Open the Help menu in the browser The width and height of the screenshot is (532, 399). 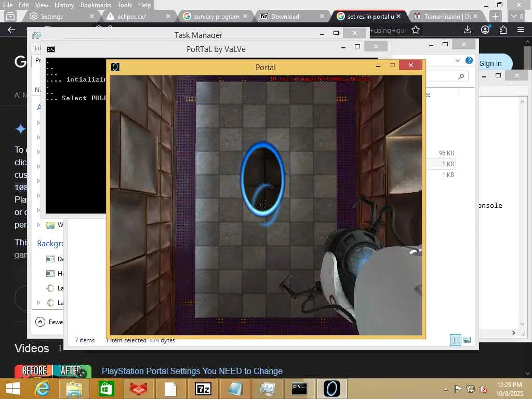point(144,5)
